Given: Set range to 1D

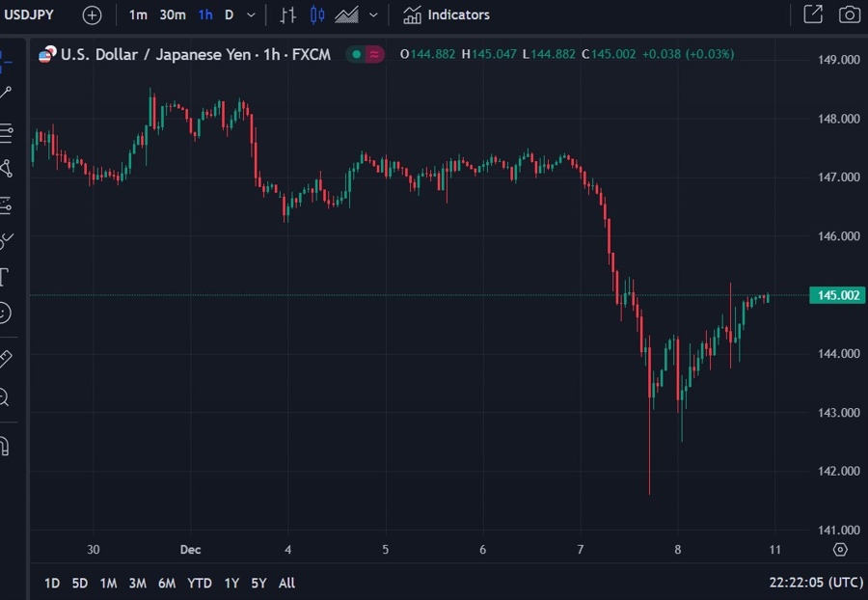Looking at the screenshot, I should click(52, 584).
